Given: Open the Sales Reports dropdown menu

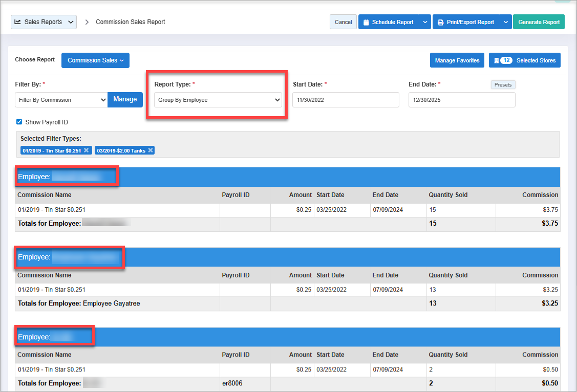Looking at the screenshot, I should tap(44, 22).
